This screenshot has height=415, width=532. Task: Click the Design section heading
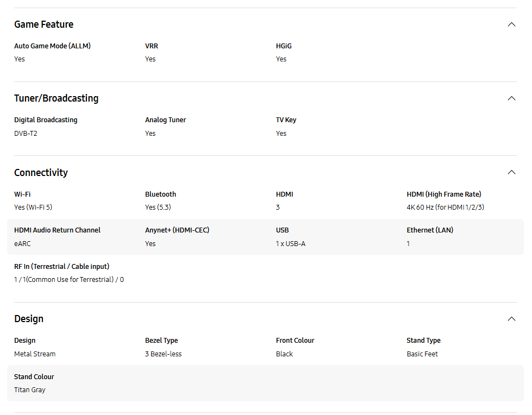(x=29, y=319)
